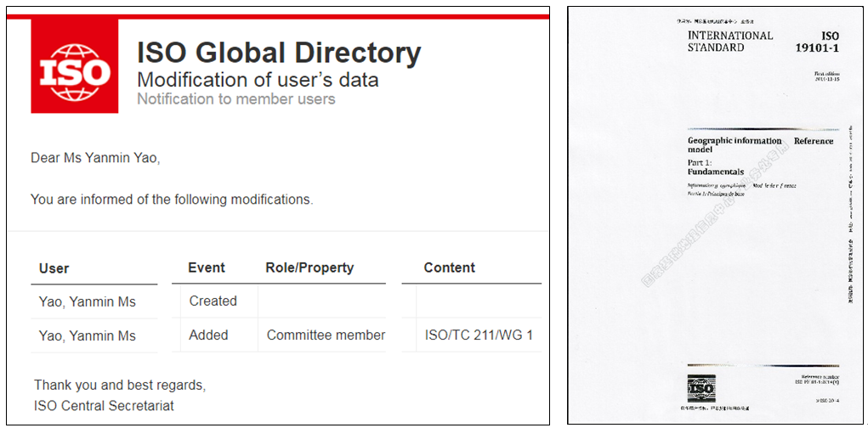Screen dimensions: 868x428
Task: Open the ISO 19101-1 standard cover page
Action: point(717,214)
